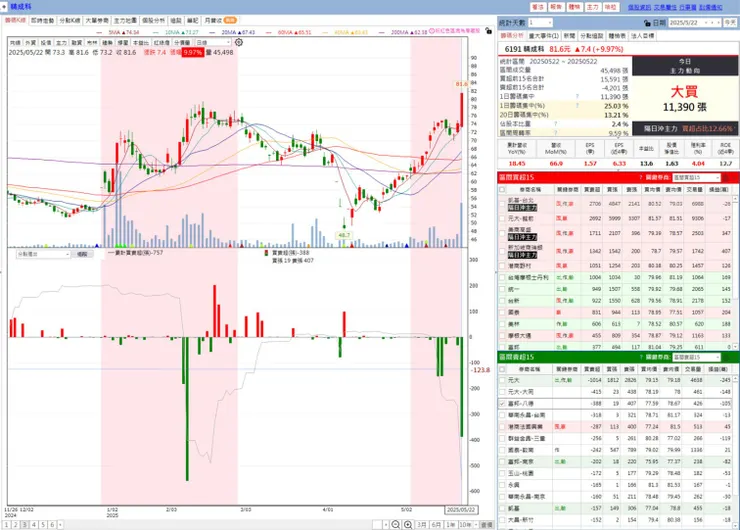Open 行事曆 link

tap(688, 7)
